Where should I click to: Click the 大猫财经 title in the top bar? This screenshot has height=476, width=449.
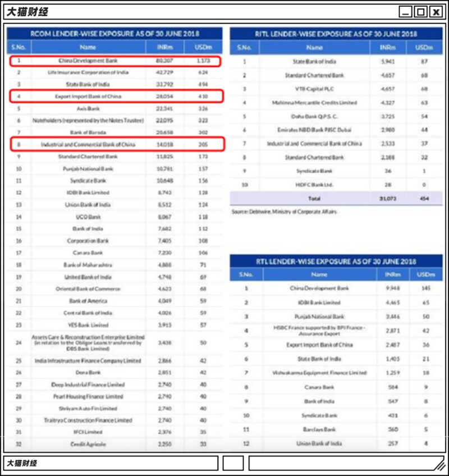tap(28, 12)
